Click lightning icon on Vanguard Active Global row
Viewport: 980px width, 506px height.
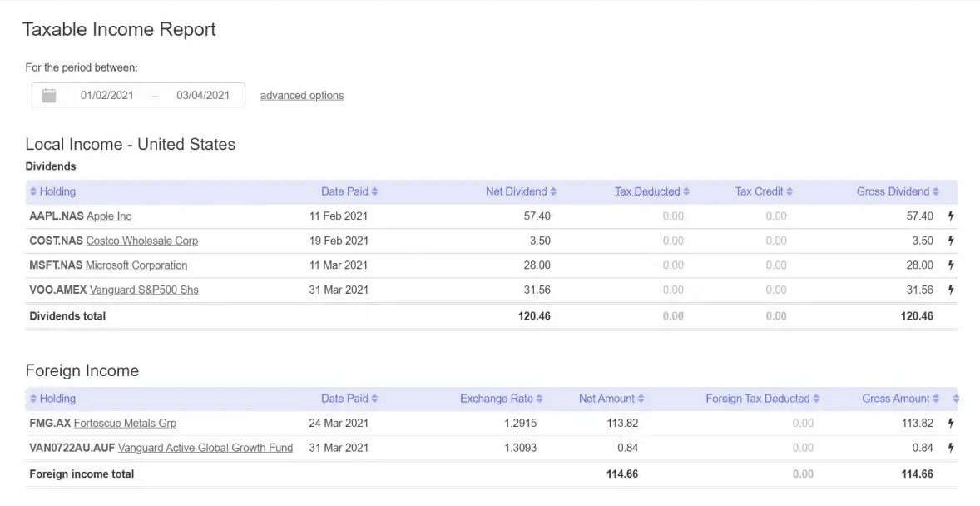pos(951,448)
